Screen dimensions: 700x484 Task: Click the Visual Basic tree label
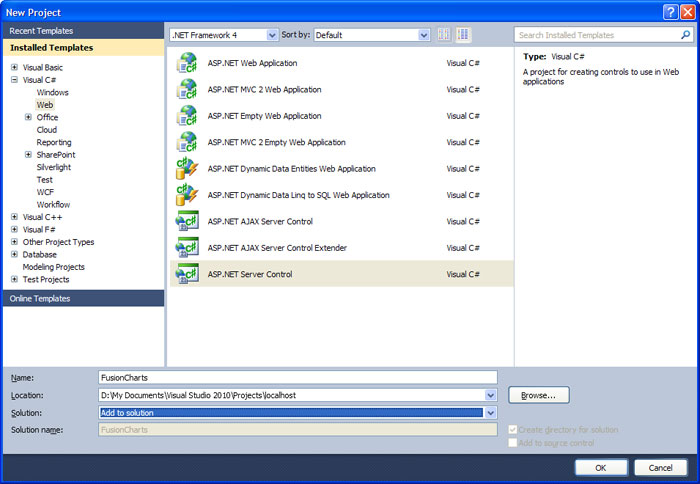(x=43, y=67)
